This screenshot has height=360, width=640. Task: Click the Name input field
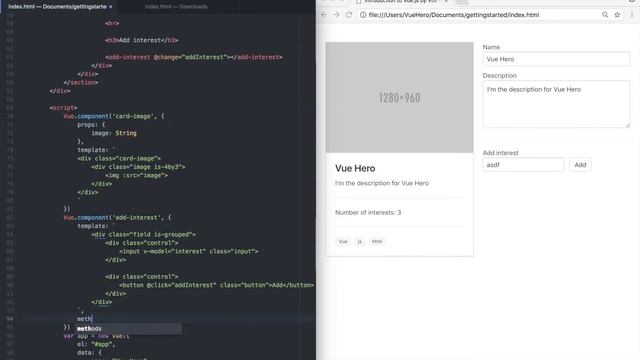tap(556, 59)
